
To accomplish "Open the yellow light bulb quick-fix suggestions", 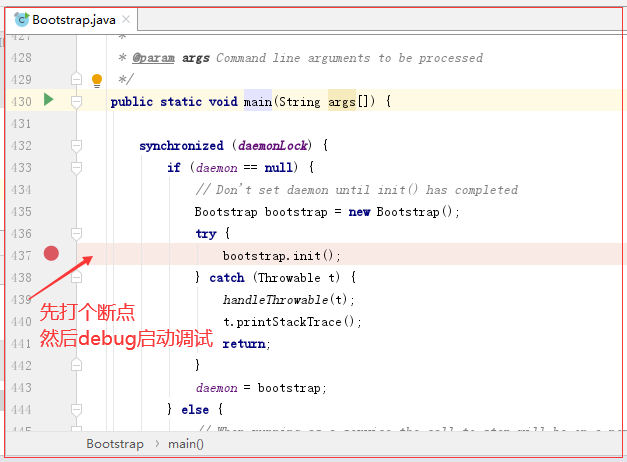I will click(97, 80).
